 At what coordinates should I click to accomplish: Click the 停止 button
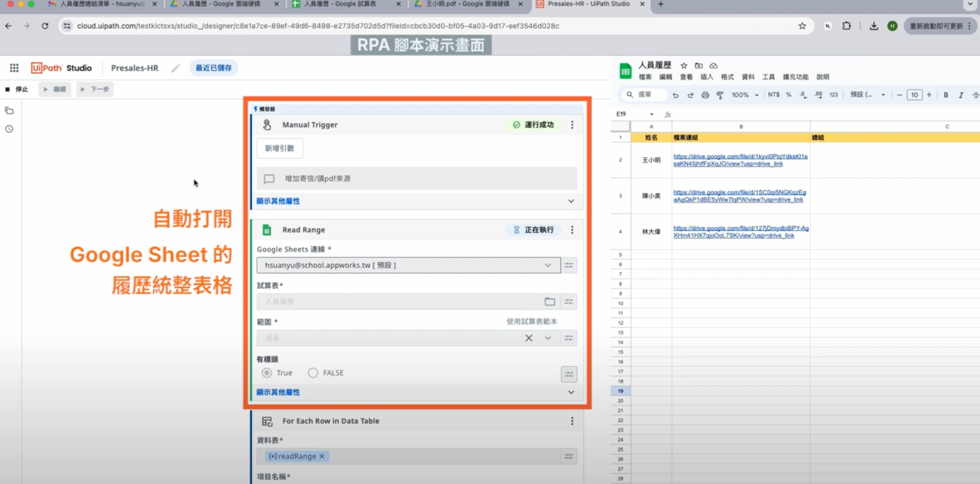click(17, 89)
